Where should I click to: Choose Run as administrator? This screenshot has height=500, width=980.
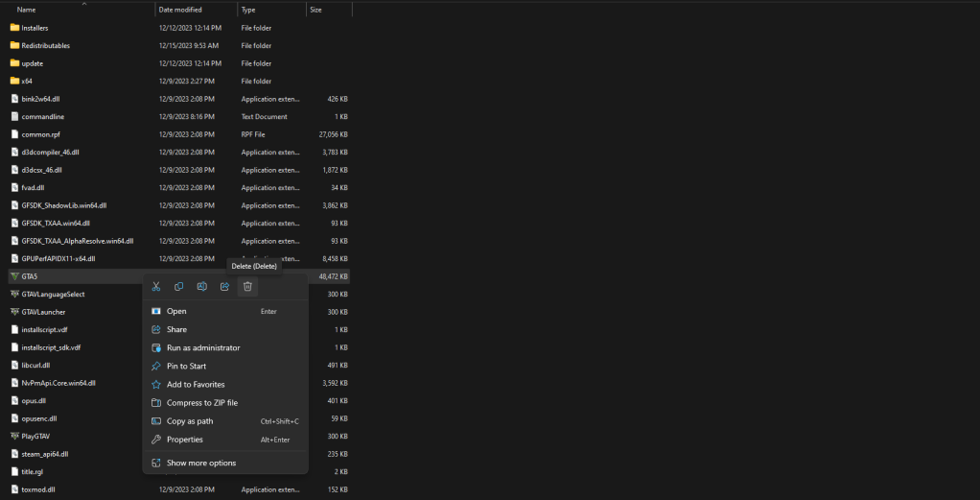point(203,347)
